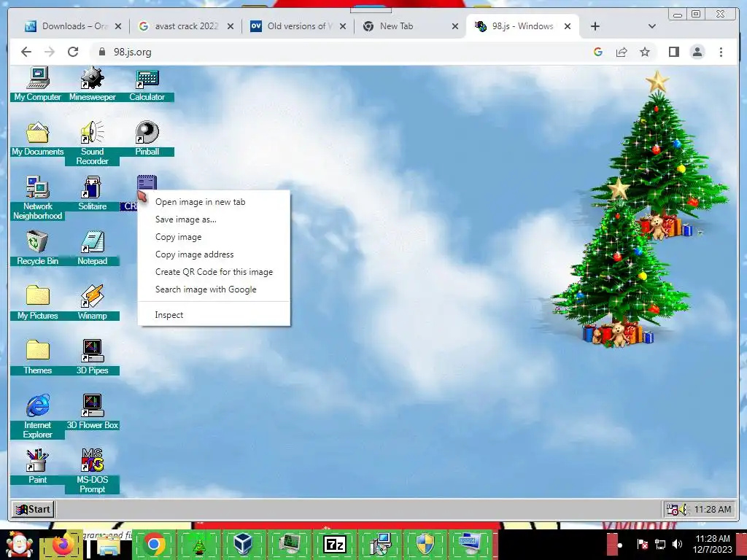Bookmark this page with the star
The height and width of the screenshot is (560, 747).
click(x=645, y=52)
